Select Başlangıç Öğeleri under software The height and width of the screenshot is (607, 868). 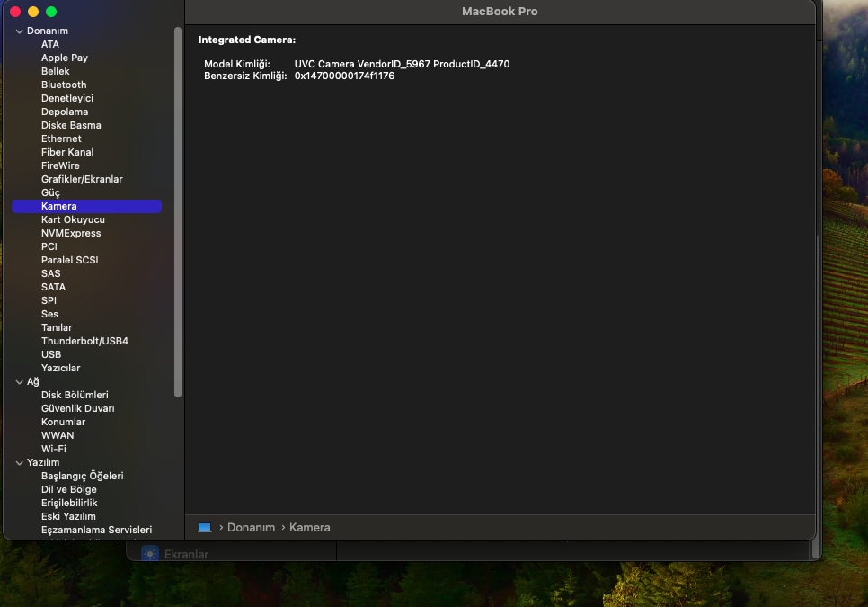(x=82, y=476)
